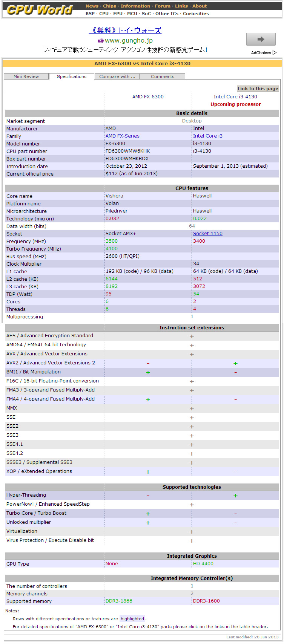Click the 8192 L3 cache value
Screen dimensions: 284x644
[112, 286]
